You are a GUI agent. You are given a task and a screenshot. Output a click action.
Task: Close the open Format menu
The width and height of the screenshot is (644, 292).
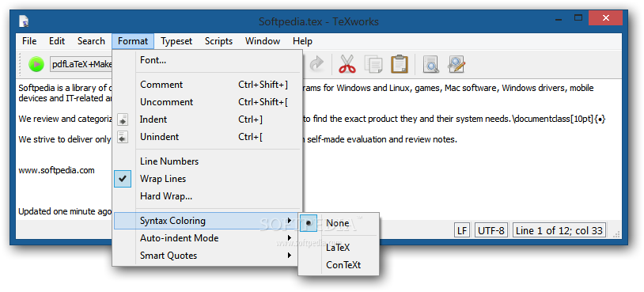(133, 41)
